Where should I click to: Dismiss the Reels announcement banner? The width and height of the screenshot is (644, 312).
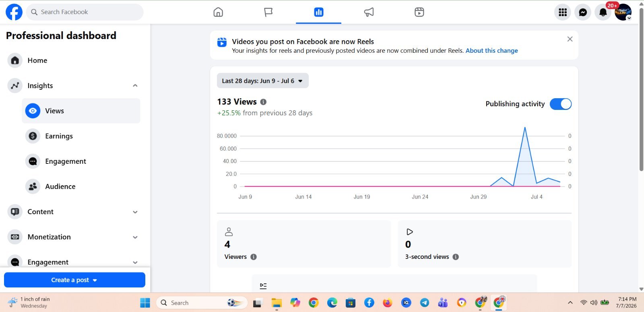(570, 39)
